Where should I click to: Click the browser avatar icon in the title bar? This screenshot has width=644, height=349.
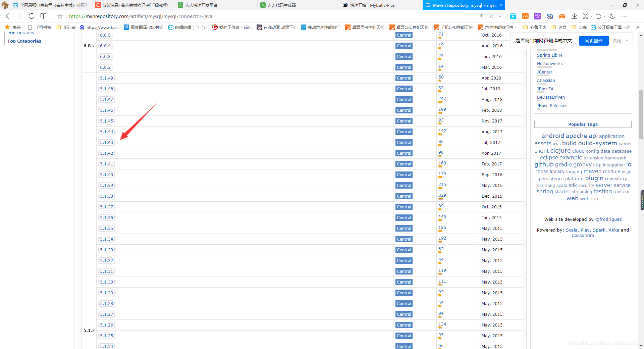click(5, 5)
